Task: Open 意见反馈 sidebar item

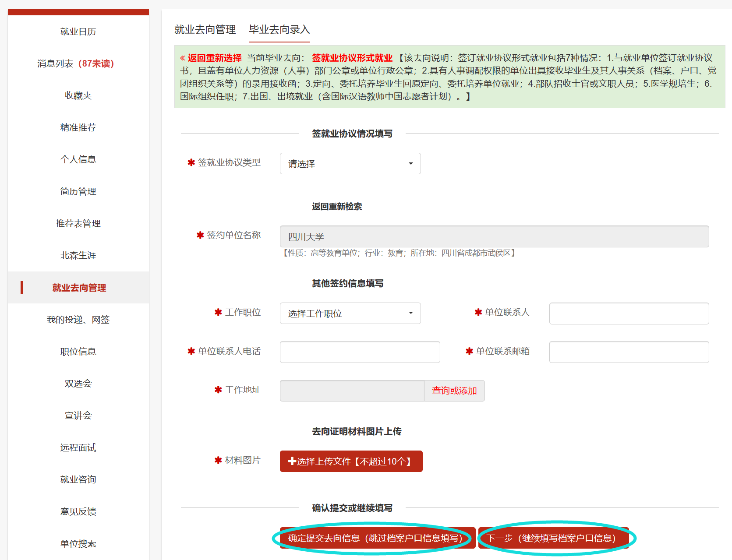Action: [78, 511]
